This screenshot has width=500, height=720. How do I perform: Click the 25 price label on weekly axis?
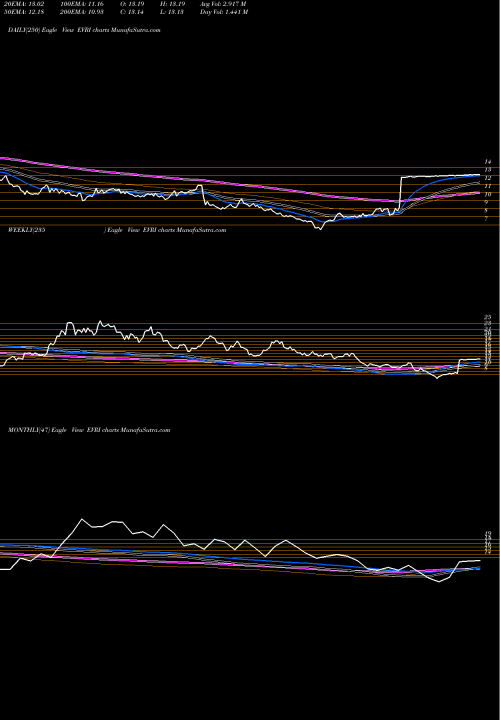[488, 317]
